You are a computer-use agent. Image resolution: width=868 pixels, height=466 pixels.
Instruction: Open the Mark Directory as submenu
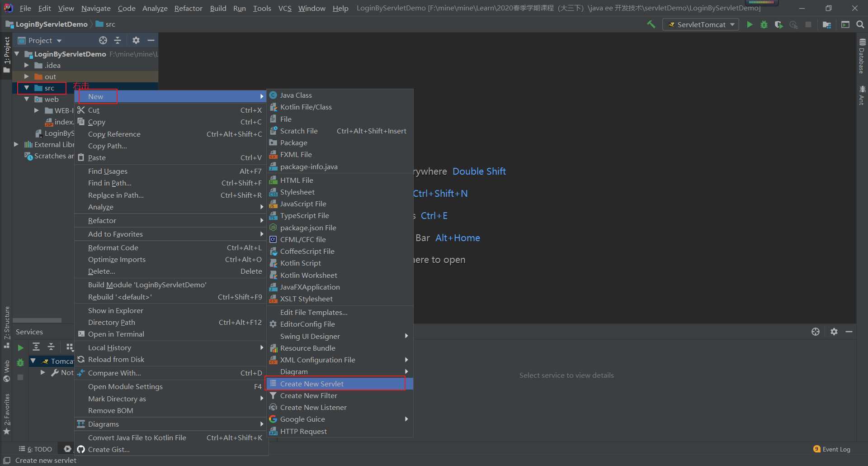pyautogui.click(x=171, y=399)
